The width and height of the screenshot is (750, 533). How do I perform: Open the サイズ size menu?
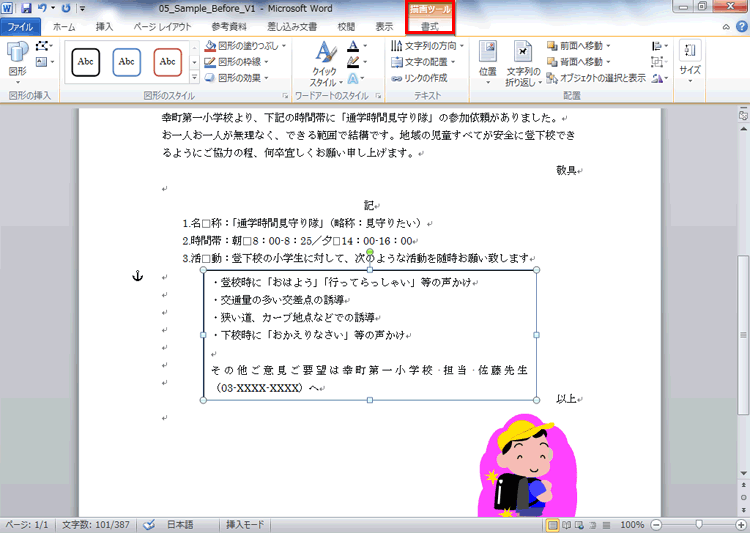pyautogui.click(x=690, y=62)
